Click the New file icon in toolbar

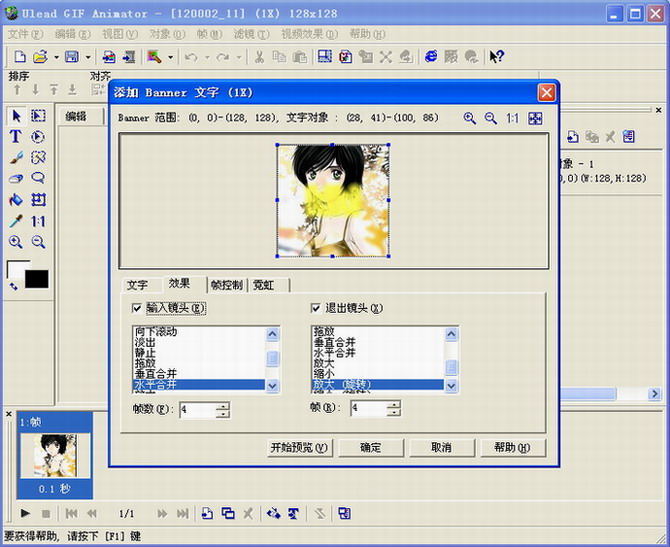click(20, 56)
